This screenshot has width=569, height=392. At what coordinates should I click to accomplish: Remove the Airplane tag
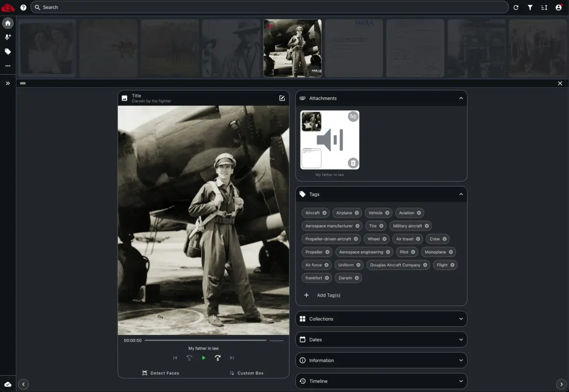click(357, 213)
